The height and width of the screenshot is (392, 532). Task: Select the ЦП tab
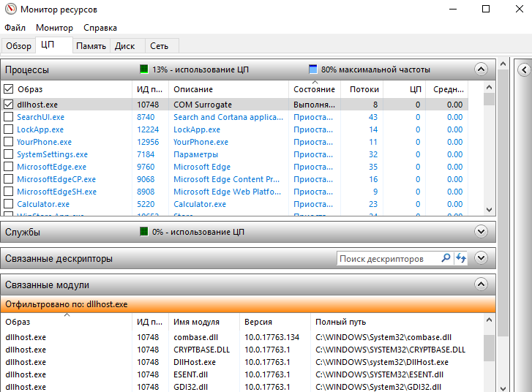[x=53, y=45]
